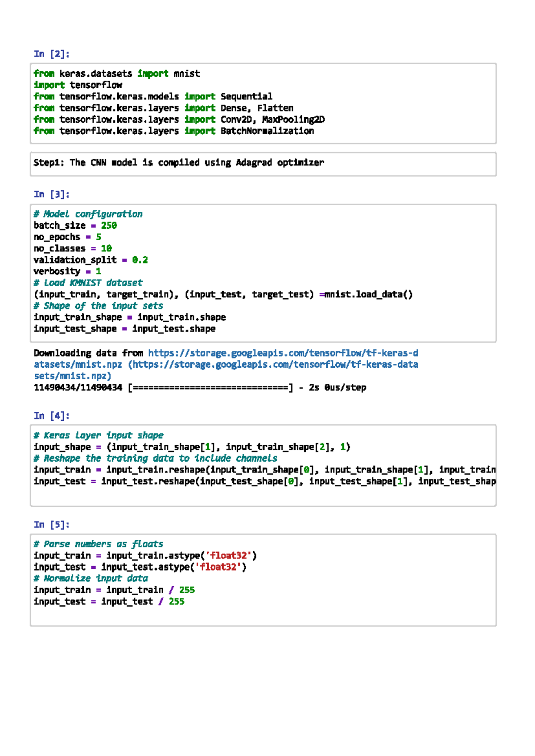Click the '# Model configuration' comment

click(88, 214)
